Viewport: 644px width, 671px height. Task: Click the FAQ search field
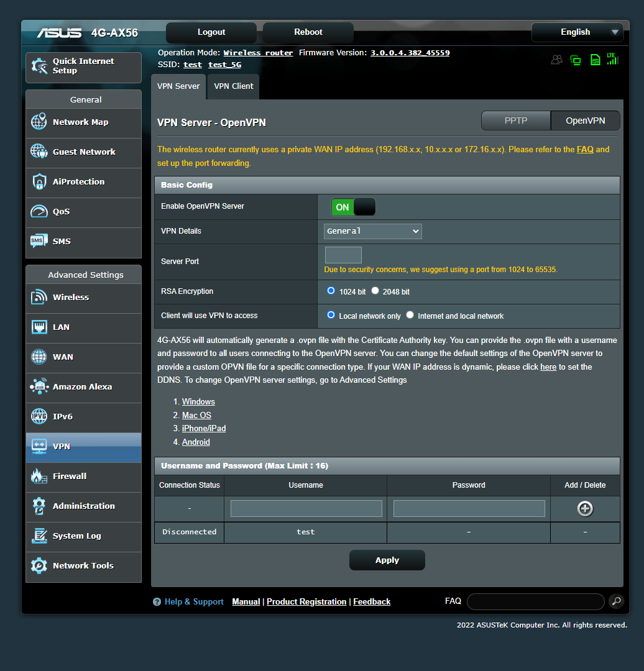536,601
